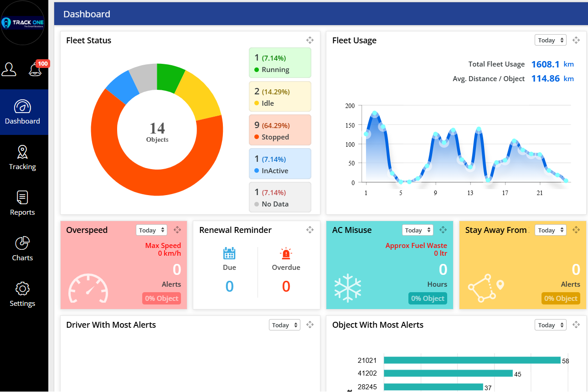Select Dashboard label in the sidebar
The width and height of the screenshot is (588, 392).
22,121
